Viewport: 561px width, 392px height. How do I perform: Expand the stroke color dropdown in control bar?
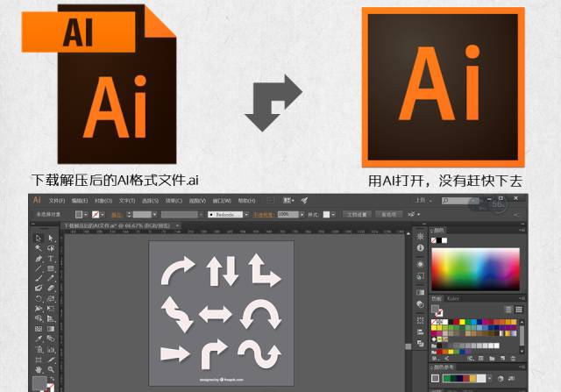pos(103,215)
